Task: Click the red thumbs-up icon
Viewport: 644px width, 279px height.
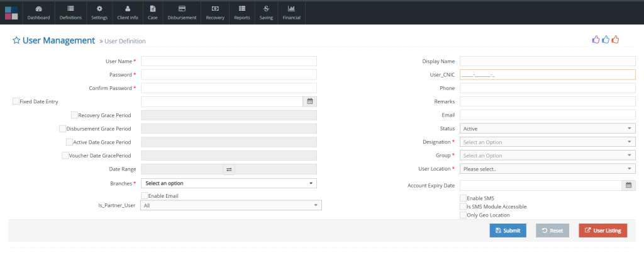Action: (x=616, y=40)
